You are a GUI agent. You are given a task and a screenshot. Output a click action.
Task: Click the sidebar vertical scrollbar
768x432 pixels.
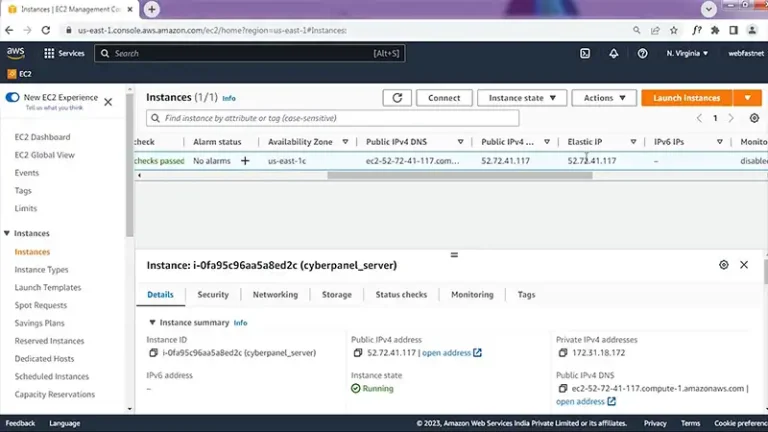pos(129,167)
